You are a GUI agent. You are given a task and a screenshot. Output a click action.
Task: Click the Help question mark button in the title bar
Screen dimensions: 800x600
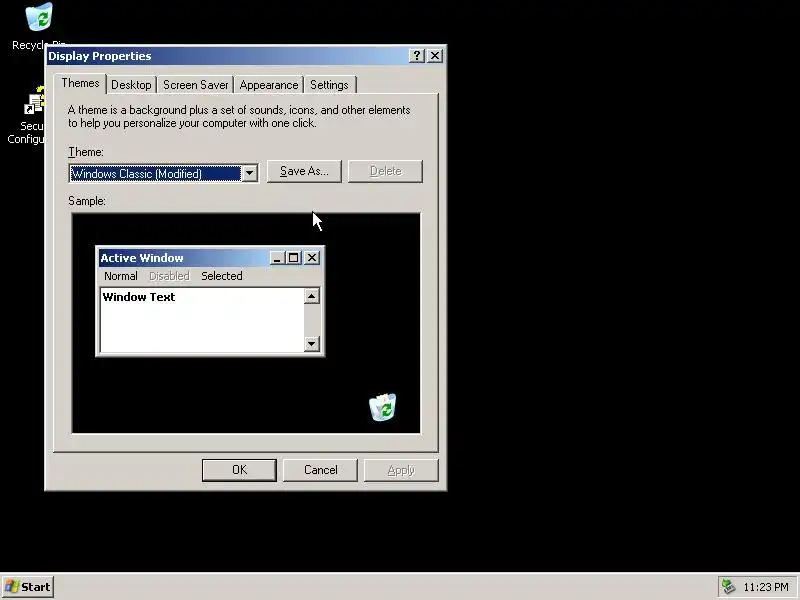(x=416, y=56)
